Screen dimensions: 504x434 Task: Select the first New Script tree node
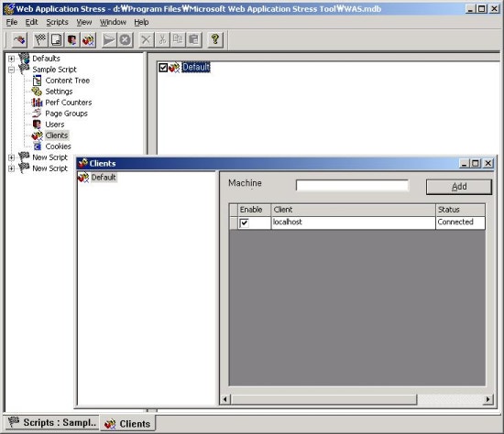49,157
